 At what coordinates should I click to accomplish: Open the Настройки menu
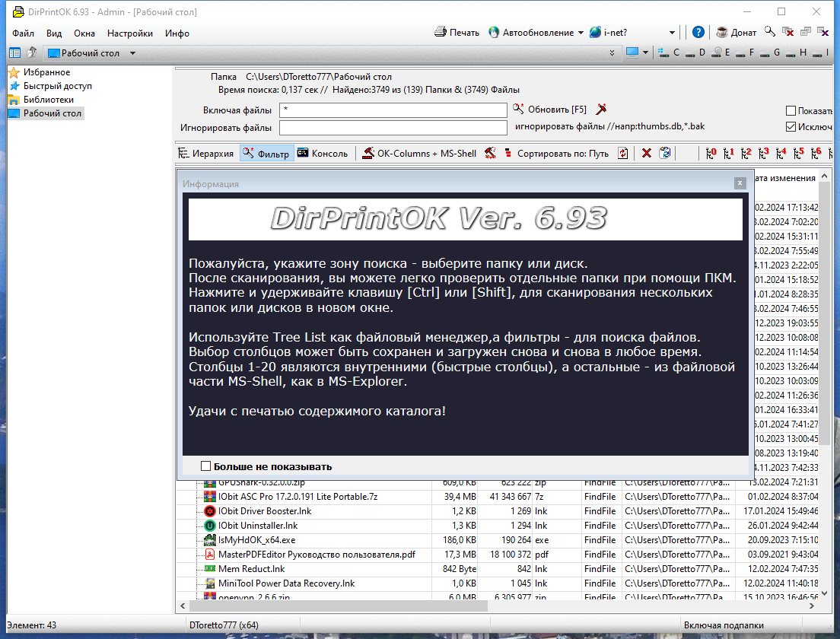[x=129, y=33]
